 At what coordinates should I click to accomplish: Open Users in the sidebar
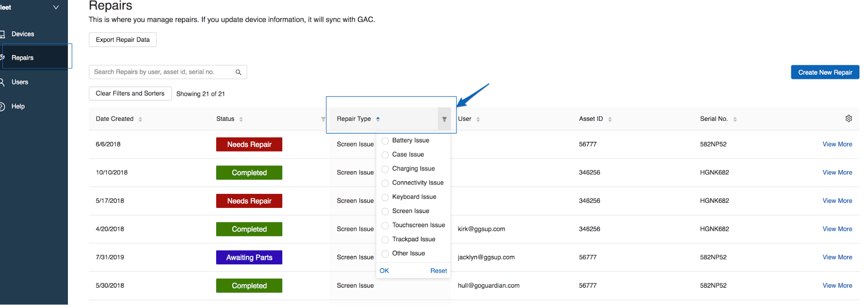20,82
